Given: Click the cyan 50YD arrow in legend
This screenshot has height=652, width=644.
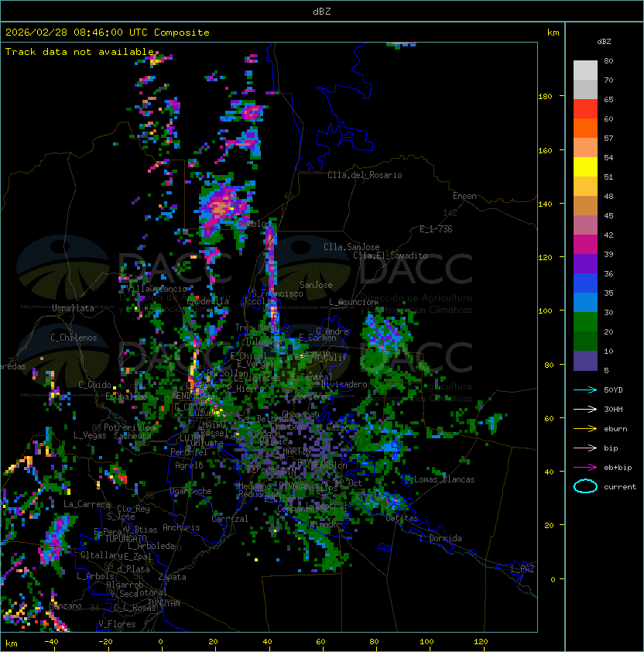Looking at the screenshot, I should pyautogui.click(x=585, y=389).
